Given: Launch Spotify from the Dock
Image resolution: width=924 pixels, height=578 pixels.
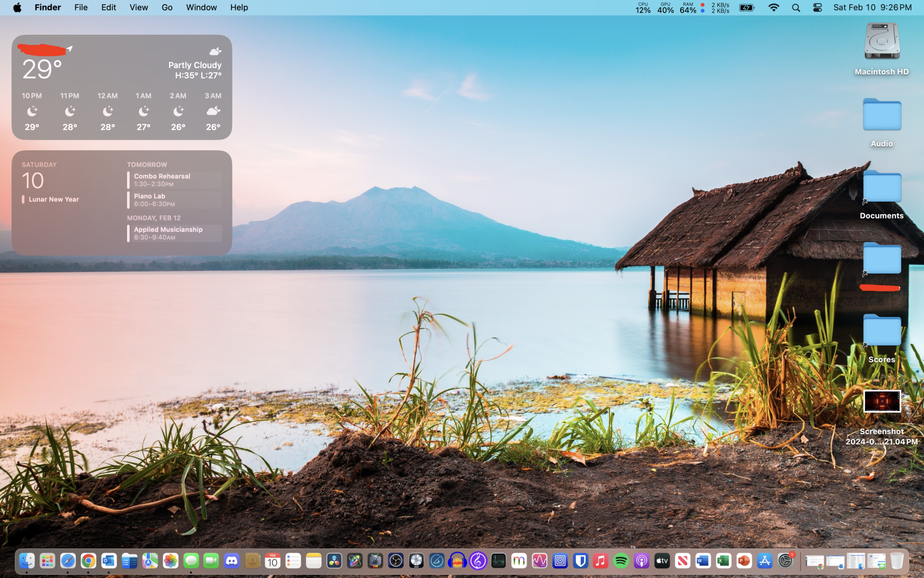Looking at the screenshot, I should tap(621, 561).
